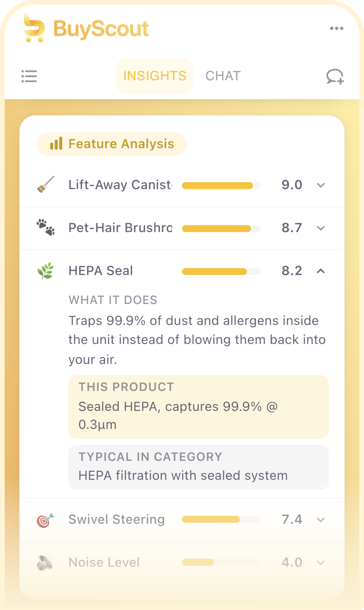Switch to the CHAT tab
Screen dimensions: 364x610
click(x=223, y=76)
